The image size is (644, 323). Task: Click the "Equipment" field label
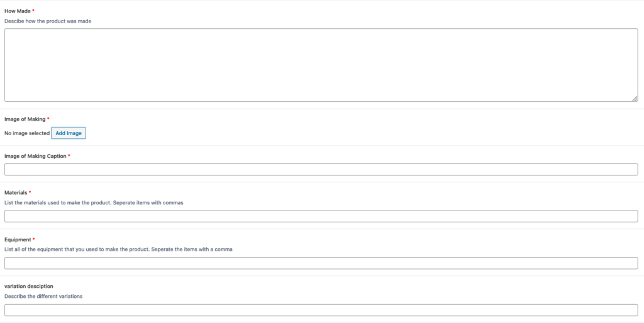tap(17, 239)
